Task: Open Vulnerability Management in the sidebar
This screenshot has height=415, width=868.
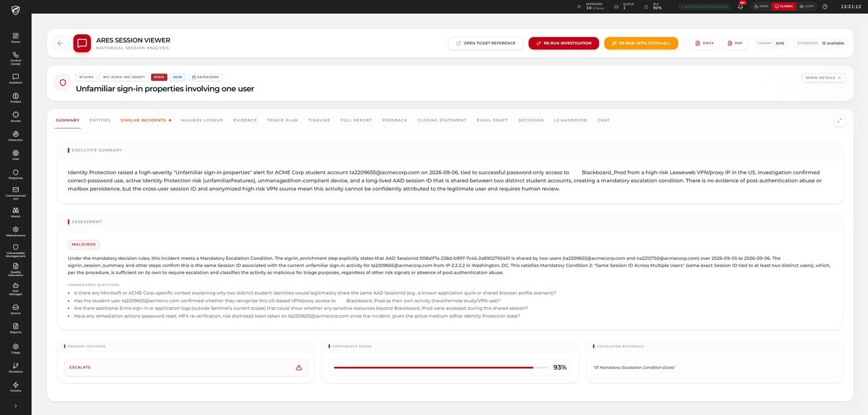Action: coord(16,250)
